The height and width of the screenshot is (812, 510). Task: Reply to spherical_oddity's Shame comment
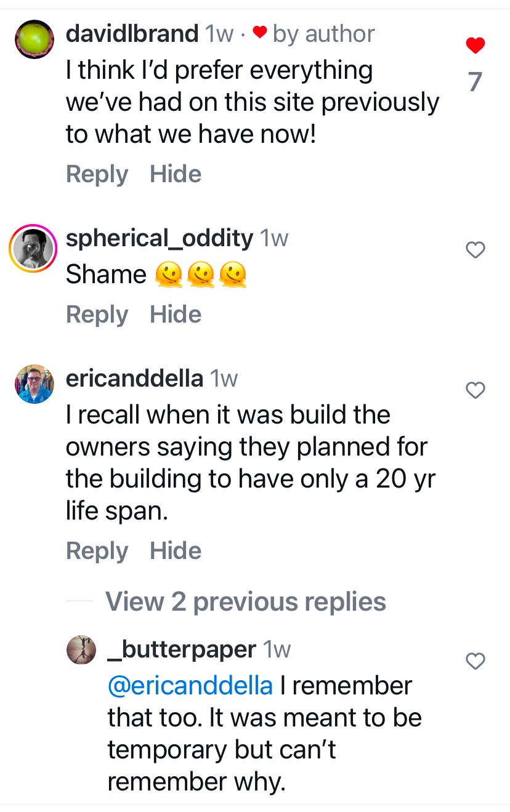pyautogui.click(x=97, y=315)
